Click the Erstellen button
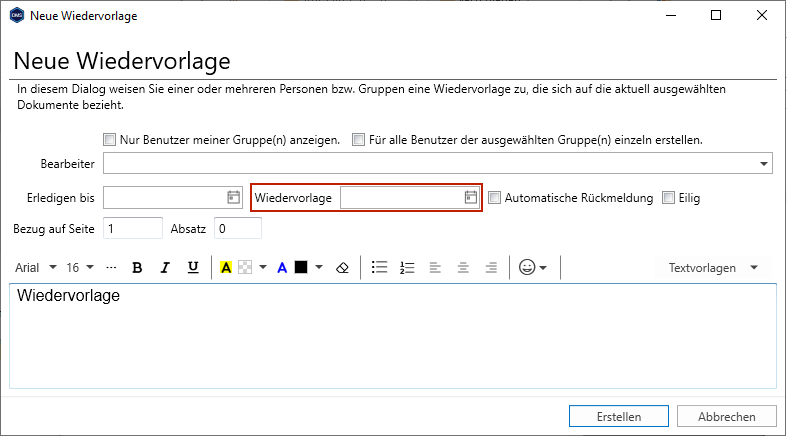Image resolution: width=787 pixels, height=436 pixels. coord(619,416)
